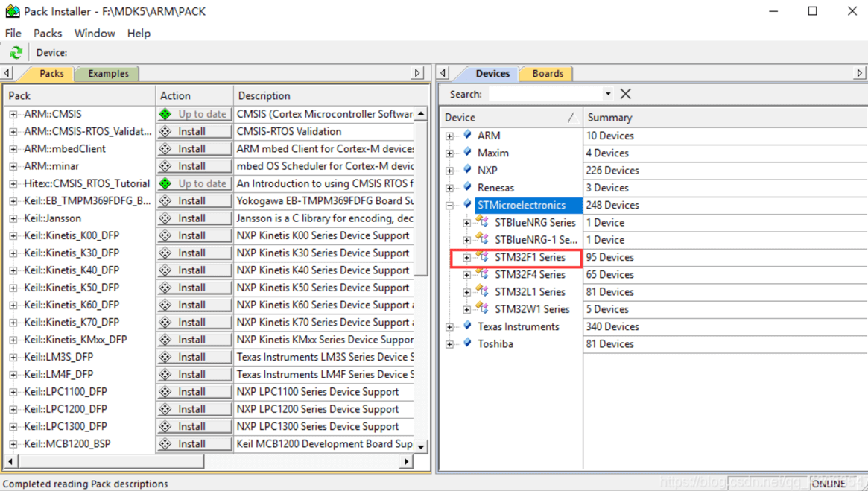Open the Packs menu
Image resolution: width=868 pixels, height=491 pixels.
[x=48, y=33]
